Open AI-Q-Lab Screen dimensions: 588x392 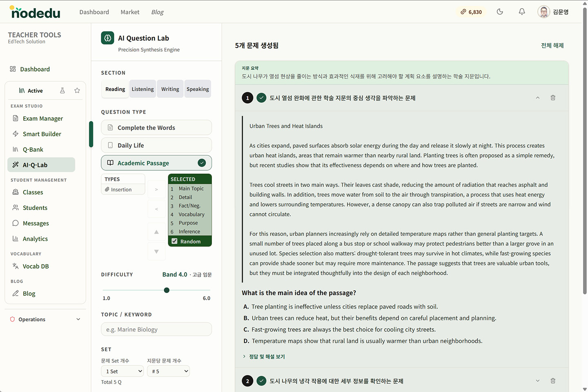point(41,165)
